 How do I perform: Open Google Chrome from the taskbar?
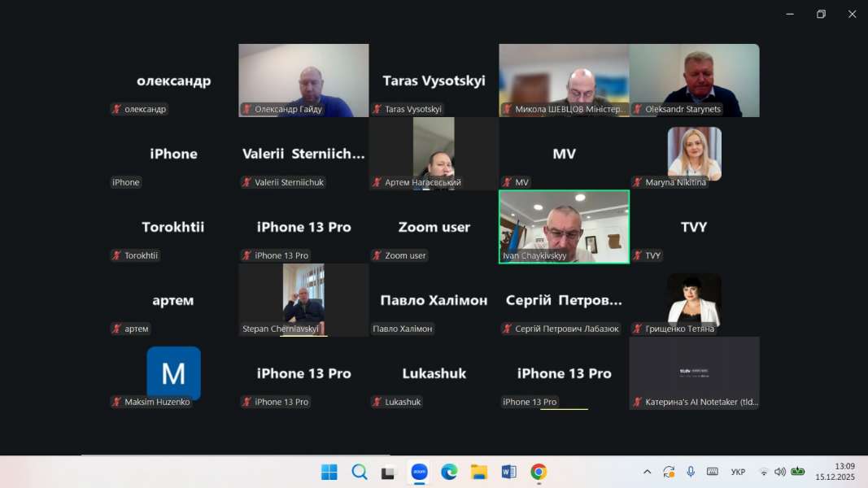point(538,472)
